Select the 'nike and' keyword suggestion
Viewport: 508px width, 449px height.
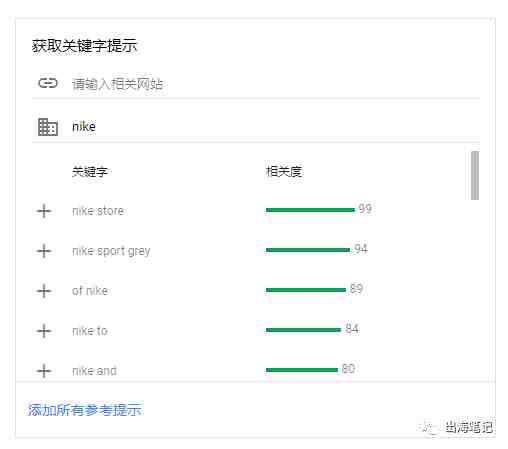[94, 371]
